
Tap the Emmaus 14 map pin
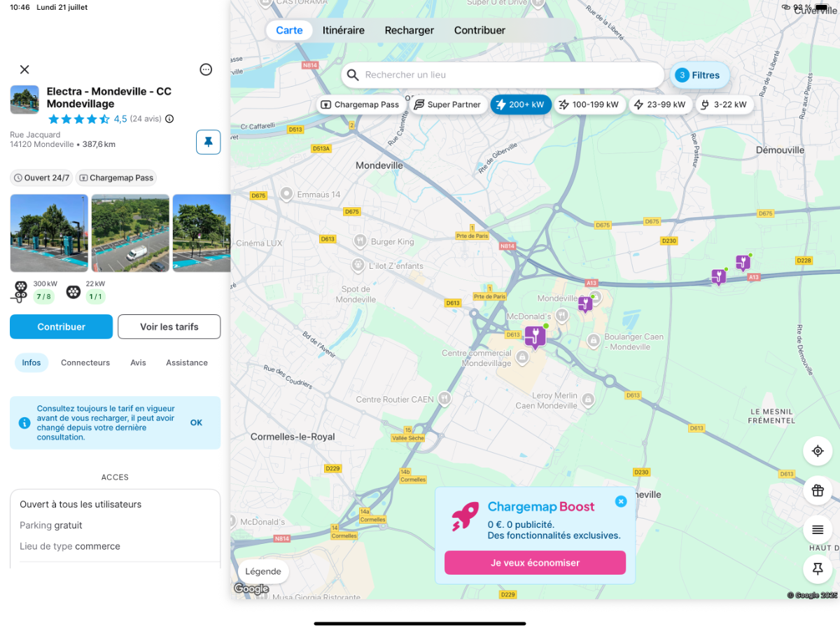coord(286,194)
